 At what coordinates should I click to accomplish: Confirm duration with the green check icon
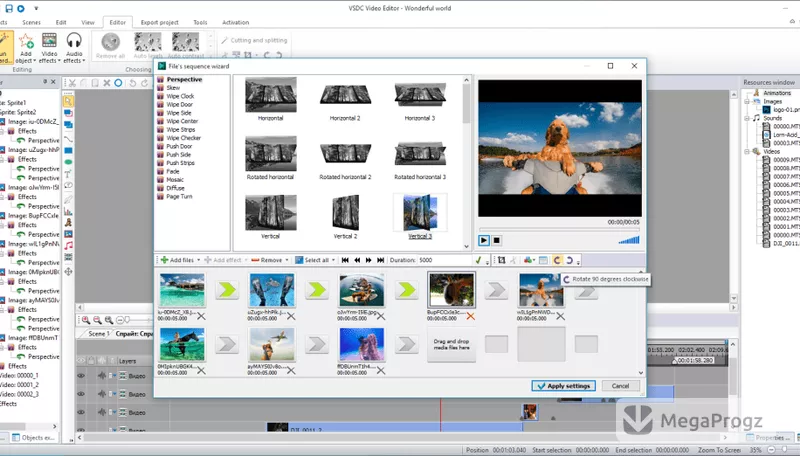coord(478,260)
